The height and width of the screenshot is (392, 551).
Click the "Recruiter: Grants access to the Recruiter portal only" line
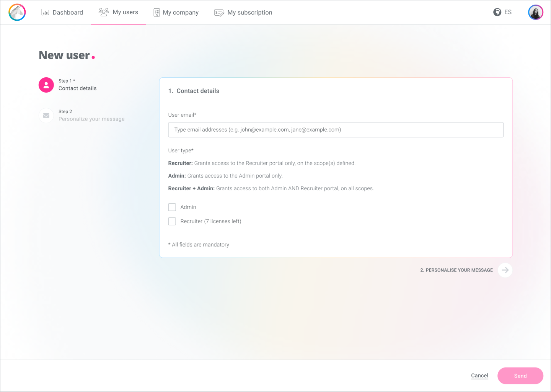coord(262,163)
